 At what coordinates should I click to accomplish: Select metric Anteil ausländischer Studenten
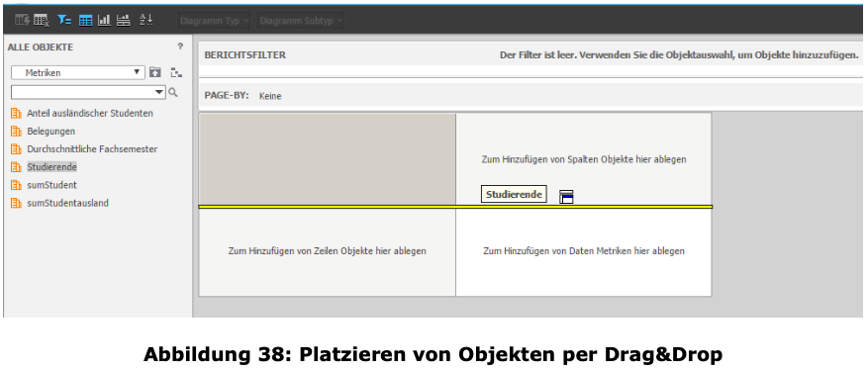click(90, 113)
